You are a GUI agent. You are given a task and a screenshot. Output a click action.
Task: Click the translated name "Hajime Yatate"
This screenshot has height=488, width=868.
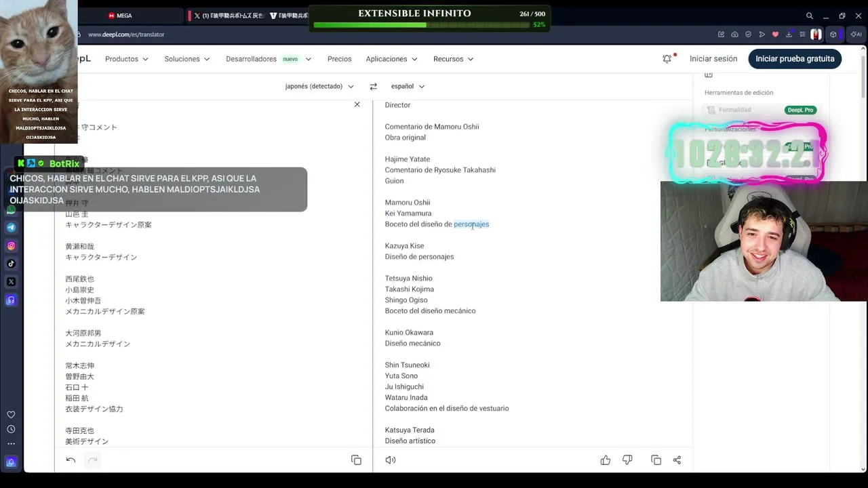[408, 159]
